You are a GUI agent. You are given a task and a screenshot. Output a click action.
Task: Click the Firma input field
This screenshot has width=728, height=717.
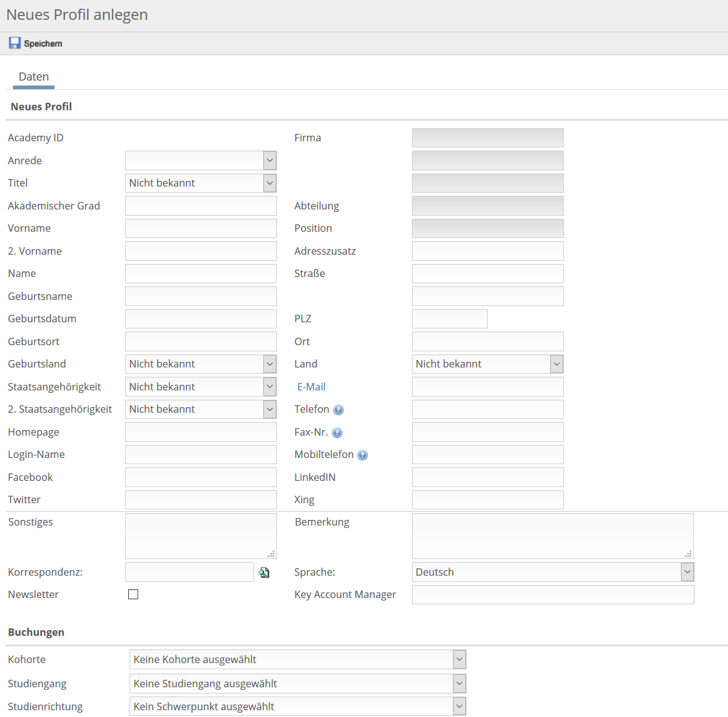pyautogui.click(x=488, y=138)
